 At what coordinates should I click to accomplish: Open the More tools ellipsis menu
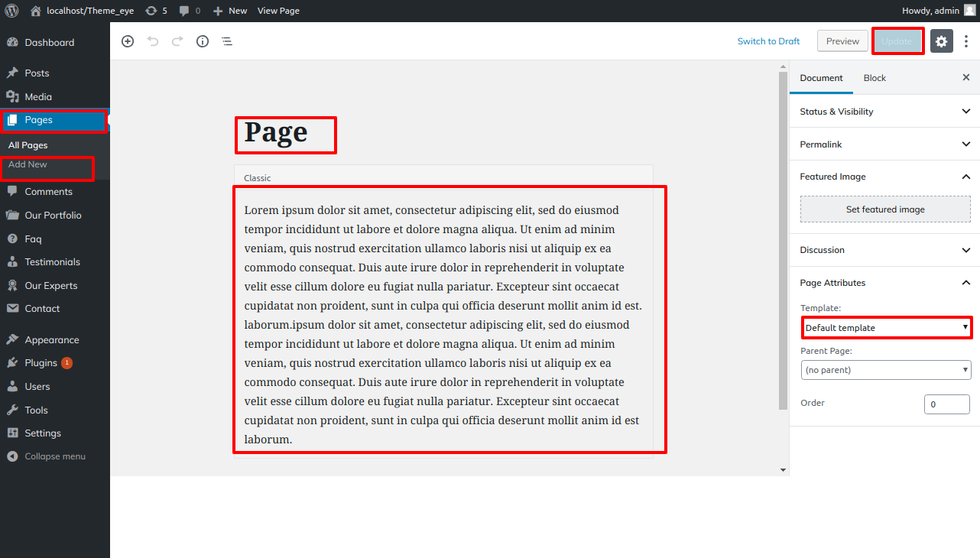coord(966,41)
